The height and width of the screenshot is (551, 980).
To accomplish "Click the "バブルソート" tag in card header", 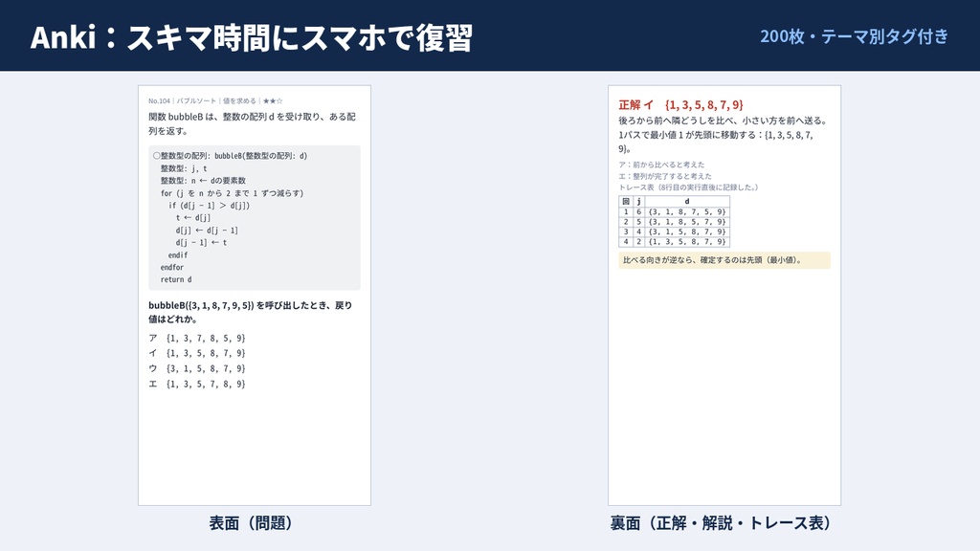I will click(x=196, y=100).
